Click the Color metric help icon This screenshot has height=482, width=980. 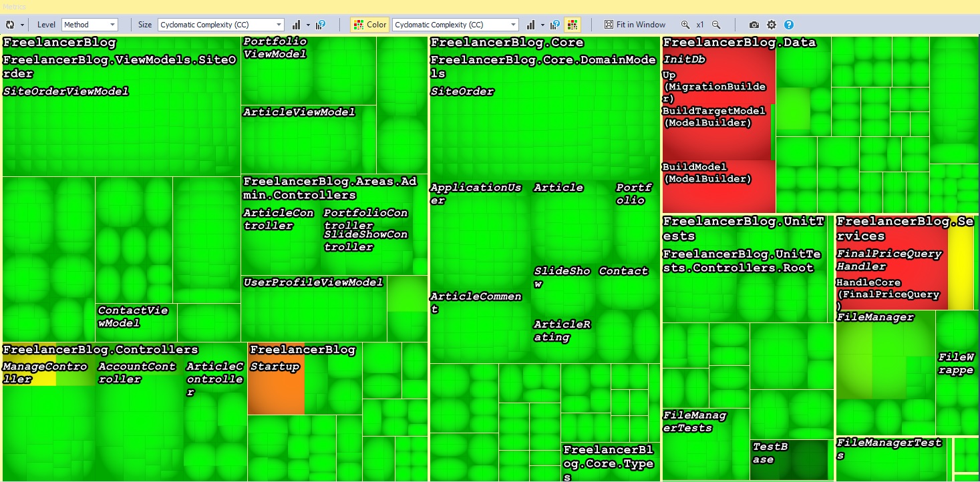(554, 25)
